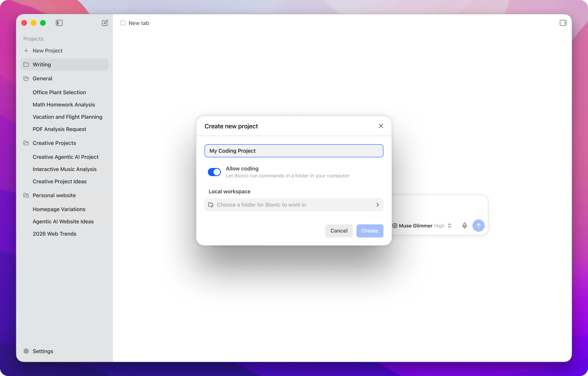The image size is (588, 376).
Task: Click the Personal website code folder icon
Action: click(26, 195)
